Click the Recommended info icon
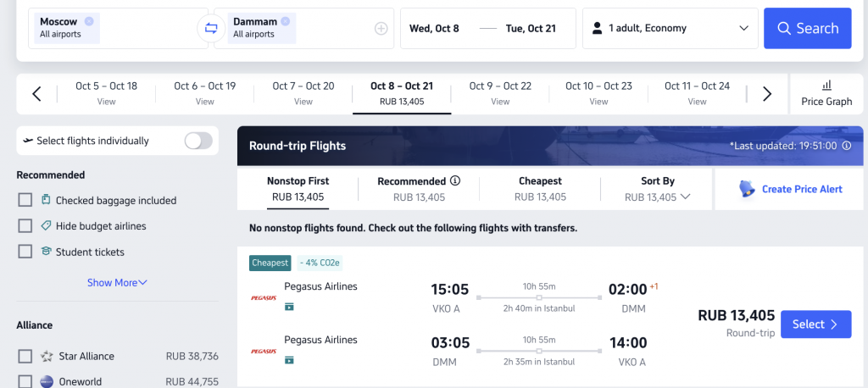Image resolution: width=868 pixels, height=388 pixels. point(455,180)
